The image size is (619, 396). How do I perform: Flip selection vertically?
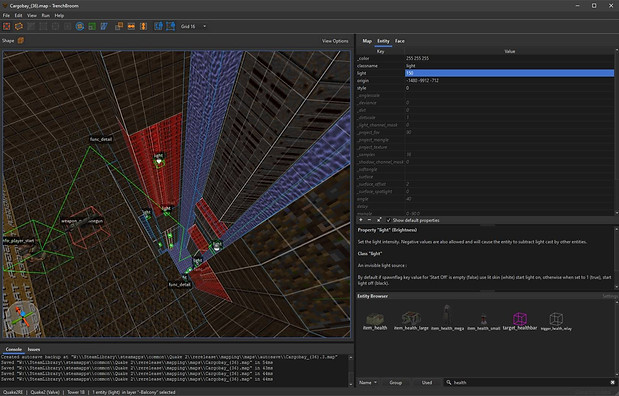coord(143,26)
